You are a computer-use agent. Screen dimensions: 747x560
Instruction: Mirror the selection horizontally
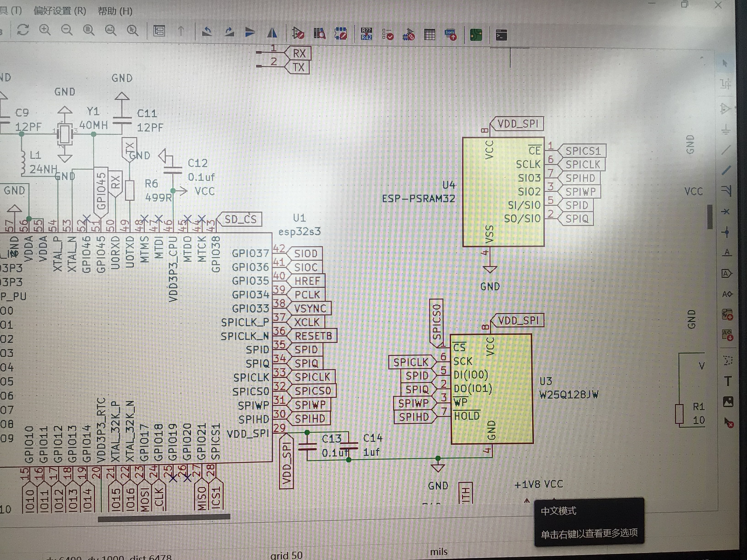272,33
